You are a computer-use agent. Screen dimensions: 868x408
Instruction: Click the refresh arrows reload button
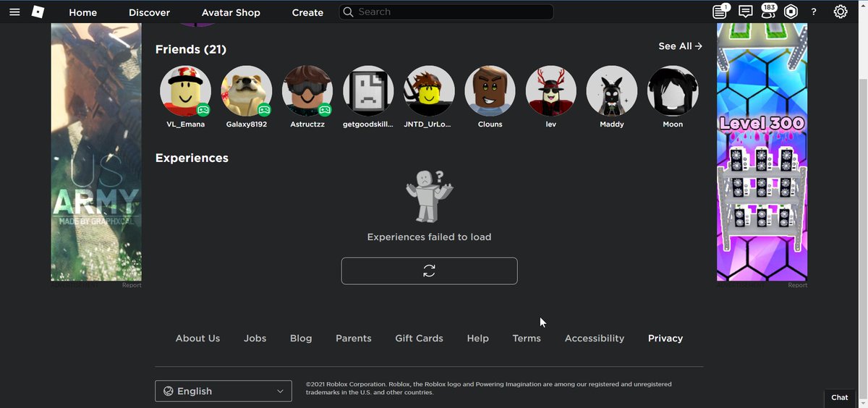[429, 271]
